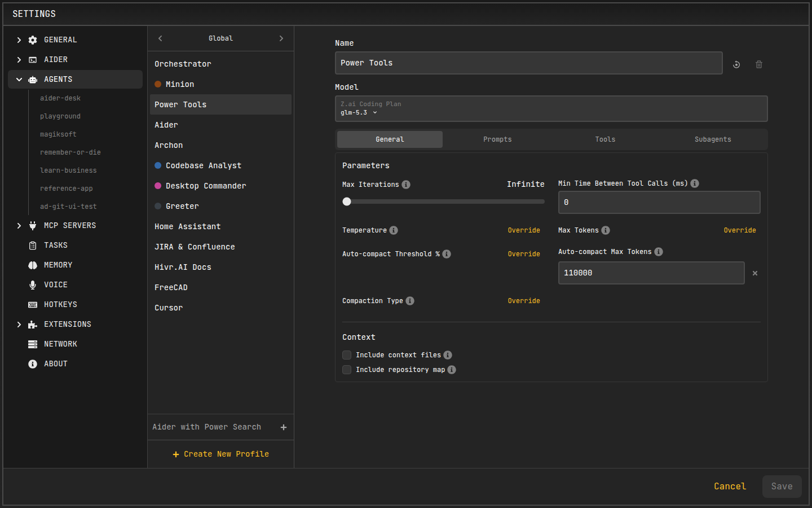812x508 pixels.
Task: Click info icon next to Max Iterations
Action: tap(406, 185)
